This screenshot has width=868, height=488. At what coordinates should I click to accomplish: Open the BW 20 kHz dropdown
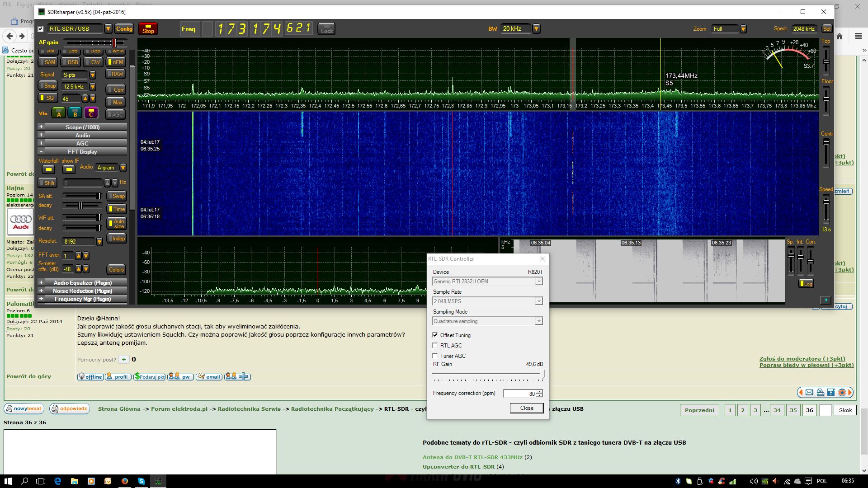[x=536, y=29]
